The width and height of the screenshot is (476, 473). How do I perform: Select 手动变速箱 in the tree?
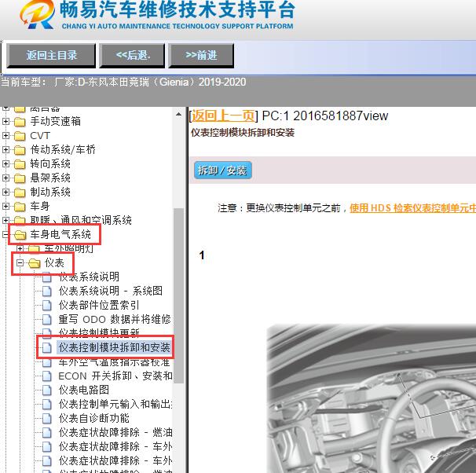[55, 122]
